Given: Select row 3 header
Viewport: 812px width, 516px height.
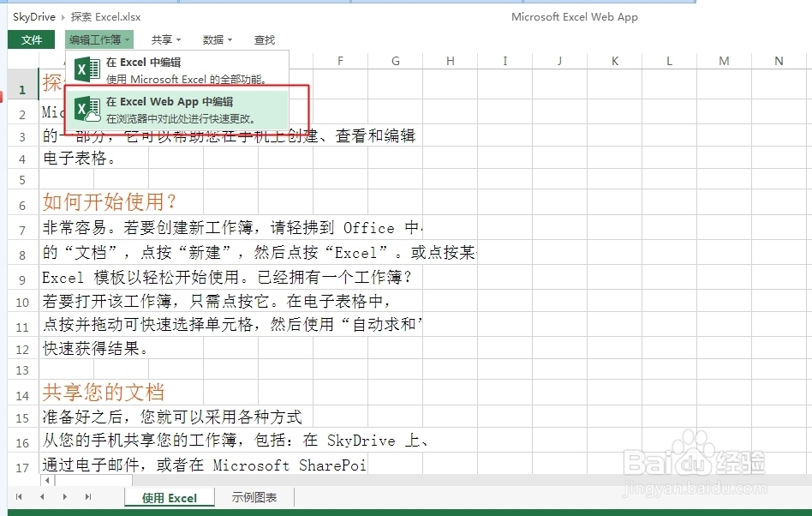Looking at the screenshot, I should [x=23, y=135].
